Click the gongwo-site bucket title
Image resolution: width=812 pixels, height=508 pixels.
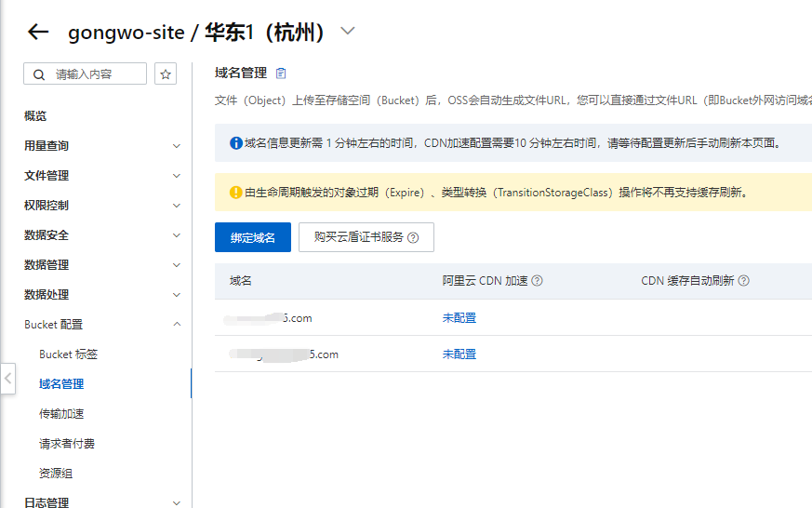pyautogui.click(x=126, y=33)
